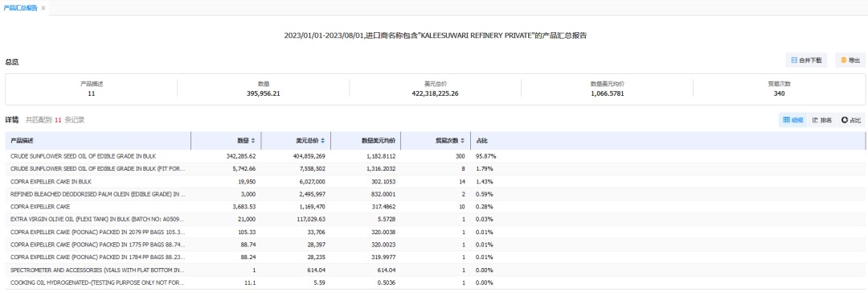Select row COPRA EXPELLER CAKE IN BULK
868x293 pixels.
pos(436,181)
